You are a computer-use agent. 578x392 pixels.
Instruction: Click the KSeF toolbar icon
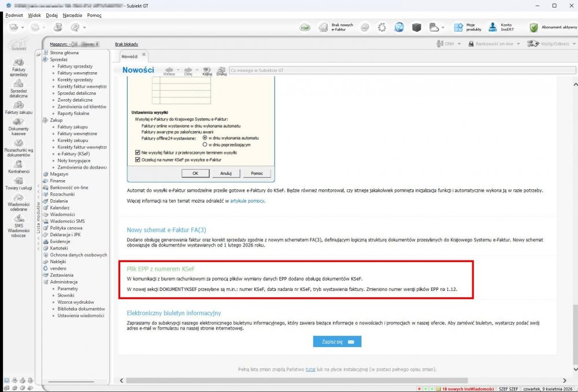pyautogui.click(x=305, y=28)
